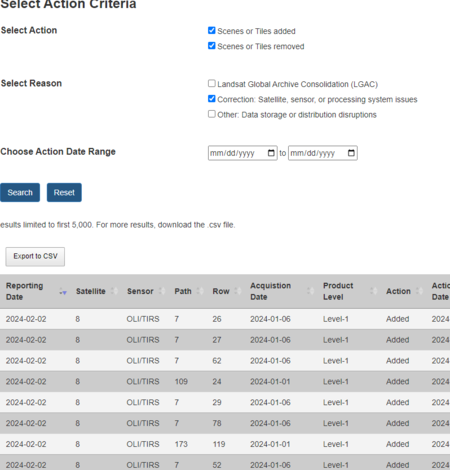Click Acquisition Date 2024-01-01 in Path 173 row
This screenshot has width=450, height=470.
pos(270,444)
